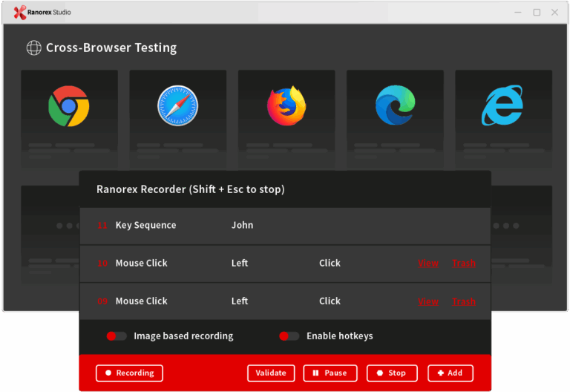Click the Validate button
The image size is (570, 392).
tap(271, 373)
